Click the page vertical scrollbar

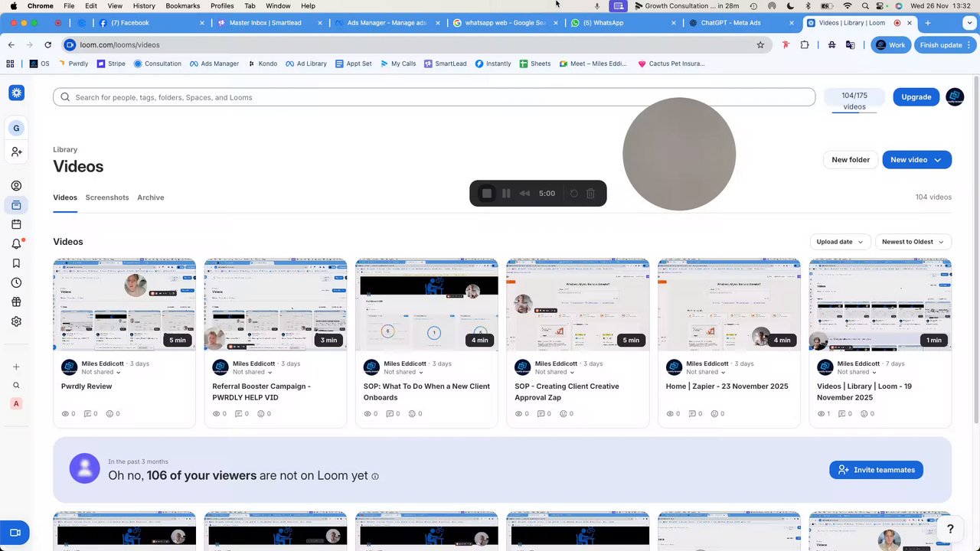click(975, 249)
